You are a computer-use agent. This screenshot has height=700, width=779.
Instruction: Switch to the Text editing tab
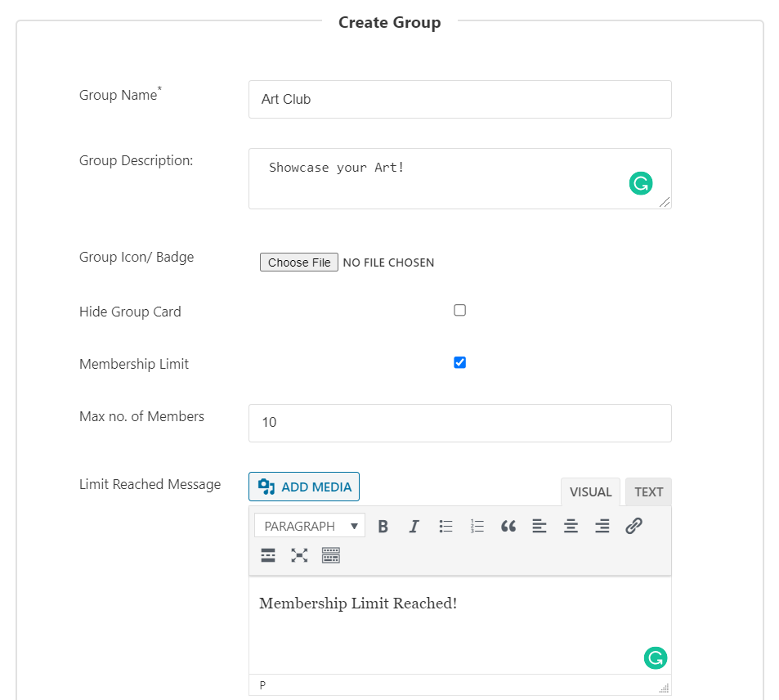click(x=647, y=491)
